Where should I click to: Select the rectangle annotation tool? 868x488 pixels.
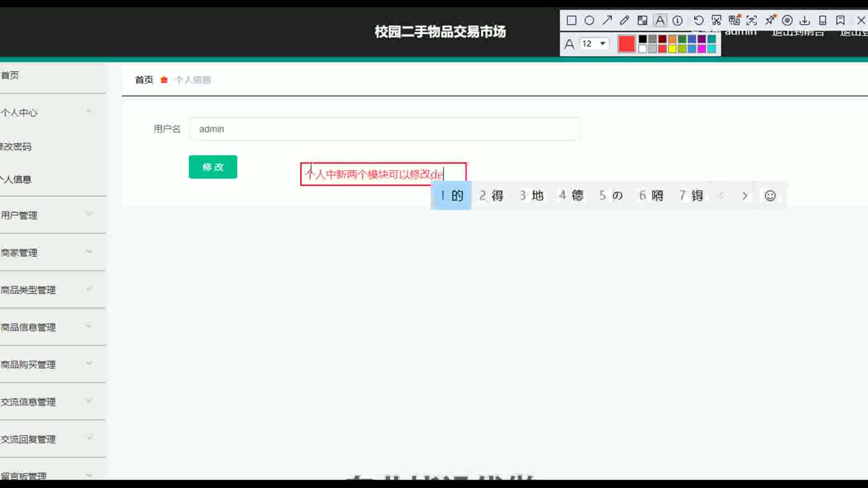(x=571, y=20)
